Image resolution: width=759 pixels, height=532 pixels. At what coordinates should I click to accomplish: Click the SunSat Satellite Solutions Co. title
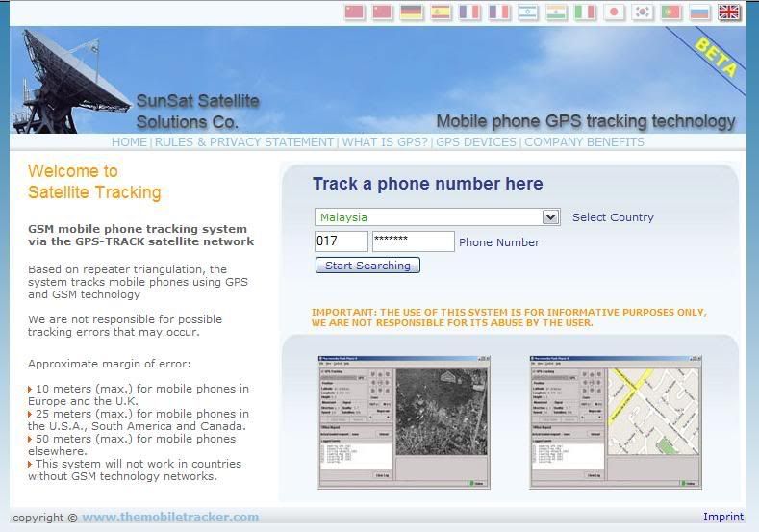click(197, 112)
